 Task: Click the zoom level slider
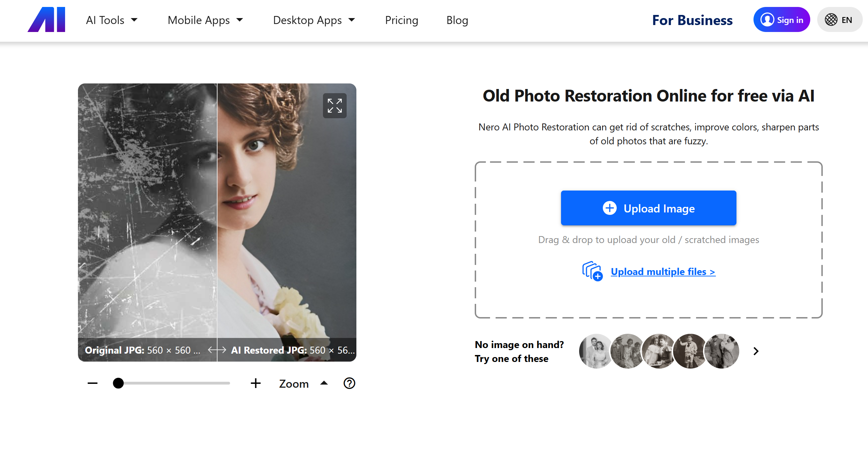tap(119, 383)
